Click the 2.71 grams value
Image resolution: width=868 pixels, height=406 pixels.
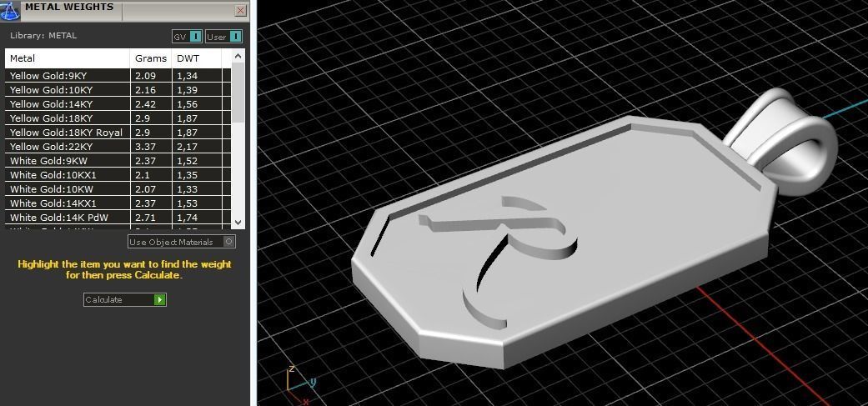[145, 218]
